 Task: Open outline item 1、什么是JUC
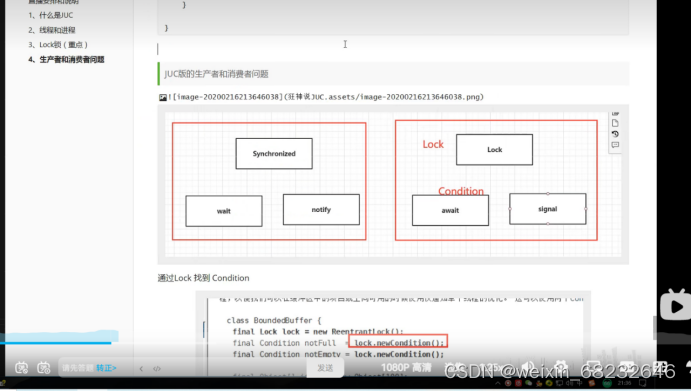(x=51, y=15)
